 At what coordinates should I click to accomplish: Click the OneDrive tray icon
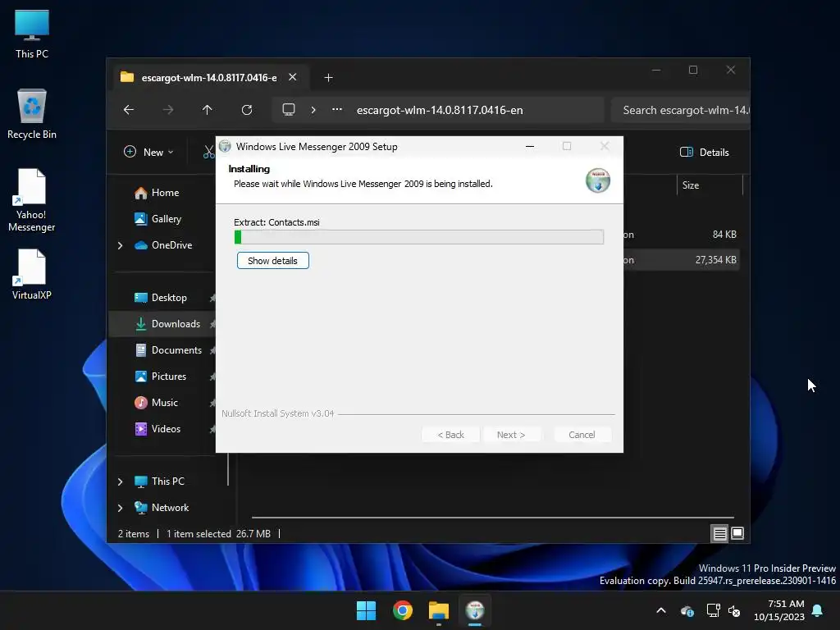pos(687,610)
